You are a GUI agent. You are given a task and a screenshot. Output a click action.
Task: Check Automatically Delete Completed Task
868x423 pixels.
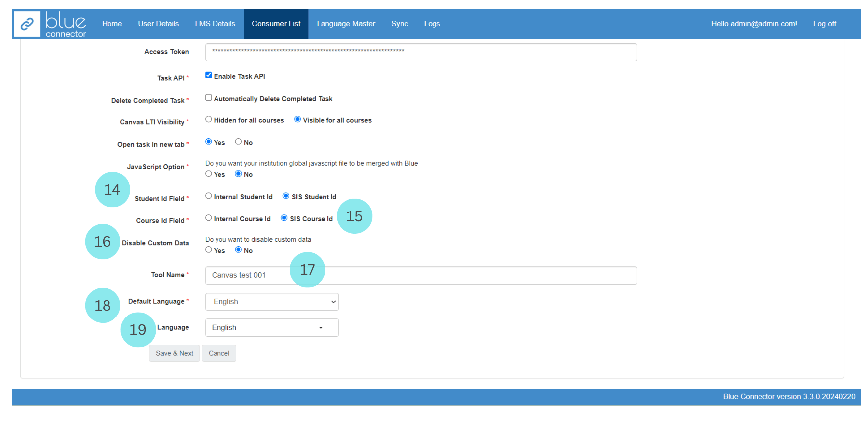tap(209, 98)
